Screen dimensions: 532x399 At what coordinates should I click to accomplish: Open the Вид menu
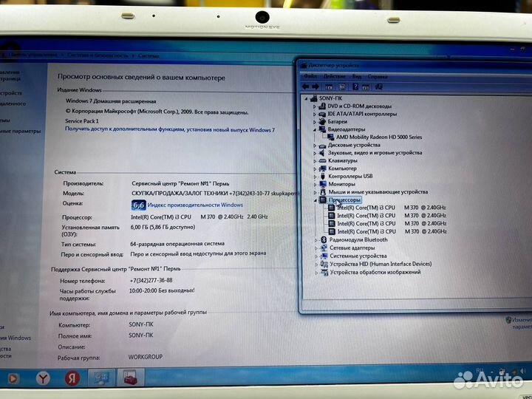pyautogui.click(x=357, y=76)
